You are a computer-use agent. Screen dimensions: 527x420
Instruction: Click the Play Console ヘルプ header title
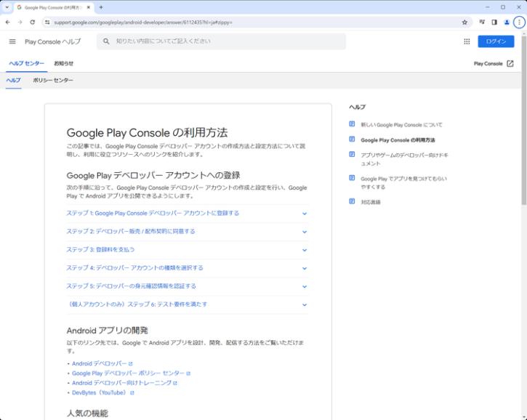[x=53, y=41]
